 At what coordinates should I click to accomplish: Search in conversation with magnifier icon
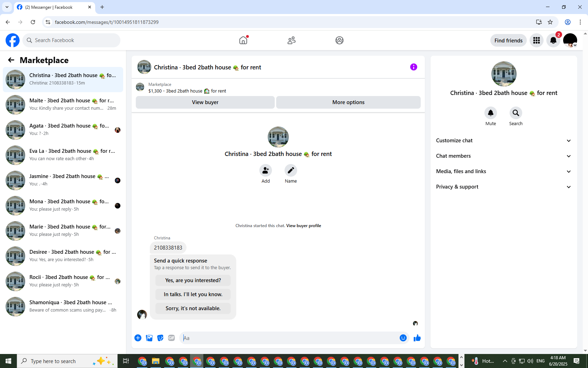(516, 113)
